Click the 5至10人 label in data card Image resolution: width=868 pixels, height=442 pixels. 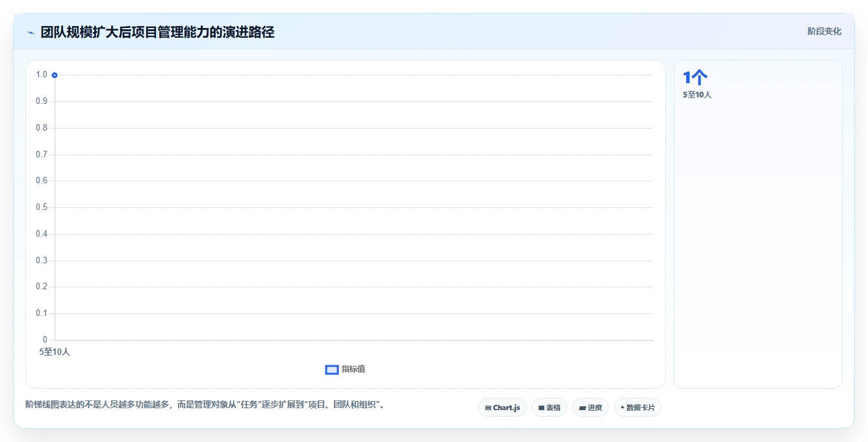(697, 95)
